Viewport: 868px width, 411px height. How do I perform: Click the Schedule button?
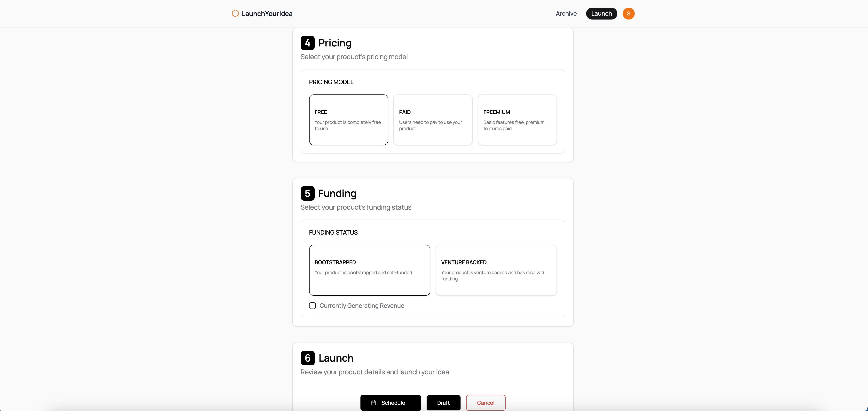coord(391,403)
